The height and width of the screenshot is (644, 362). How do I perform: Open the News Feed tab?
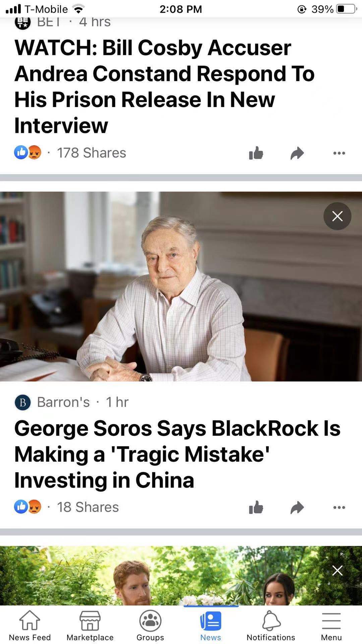point(30,625)
